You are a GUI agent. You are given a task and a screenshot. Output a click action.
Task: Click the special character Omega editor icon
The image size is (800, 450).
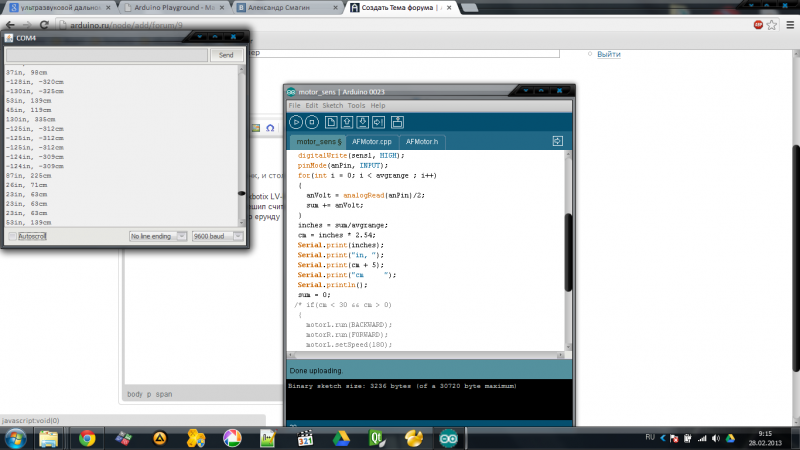[x=270, y=128]
